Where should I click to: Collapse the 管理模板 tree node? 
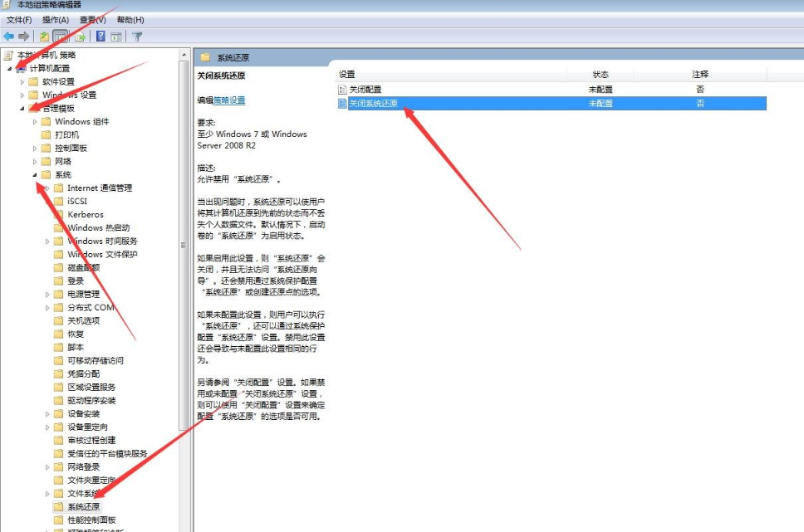[22, 108]
